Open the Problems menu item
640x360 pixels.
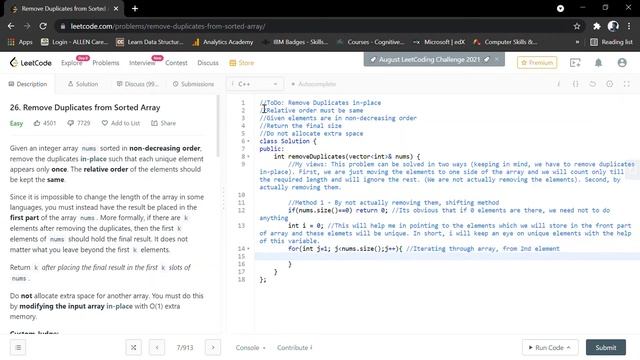pyautogui.click(x=106, y=63)
